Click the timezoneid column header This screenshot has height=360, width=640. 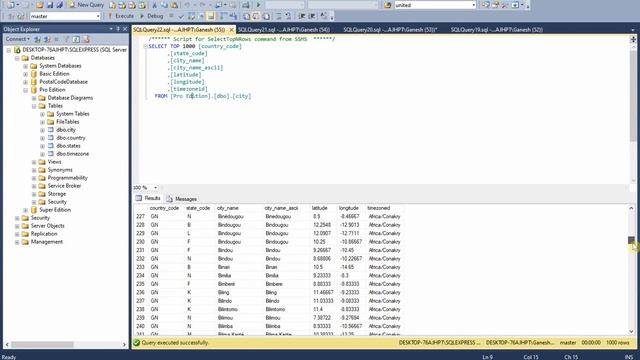(378, 208)
